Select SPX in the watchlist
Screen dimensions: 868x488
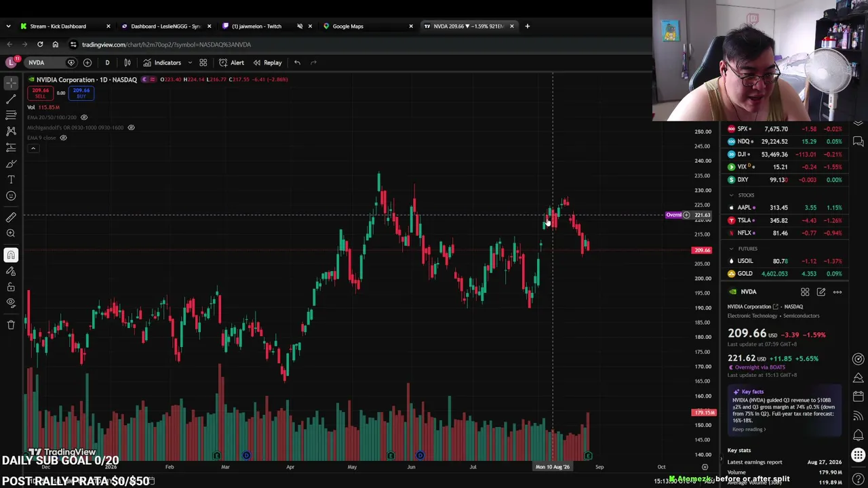(784, 129)
